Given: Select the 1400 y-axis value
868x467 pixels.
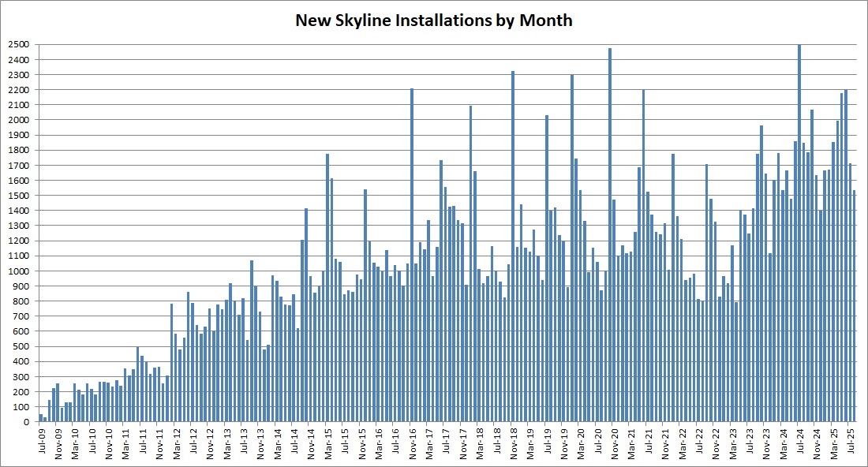Looking at the screenshot, I should coord(19,211).
